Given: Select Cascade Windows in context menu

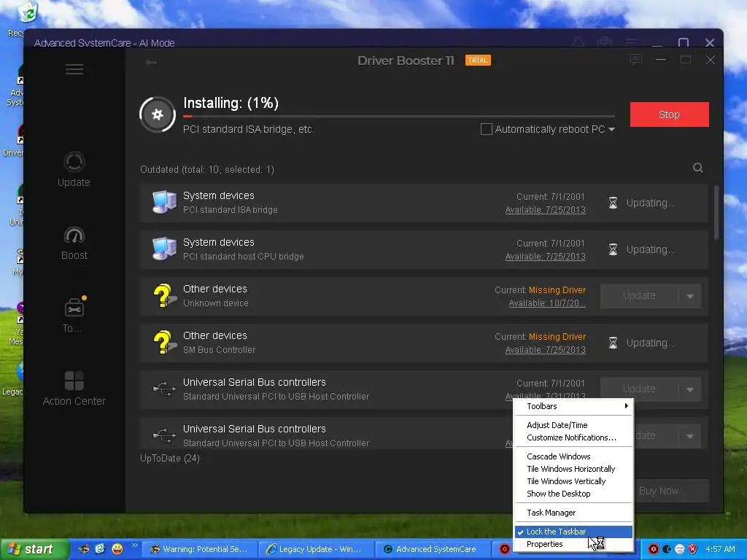Looking at the screenshot, I should point(573,456).
